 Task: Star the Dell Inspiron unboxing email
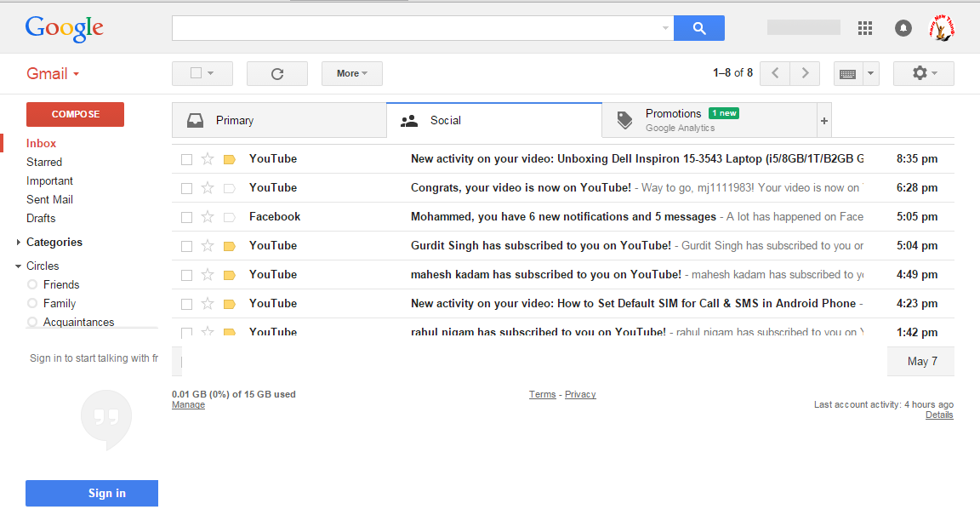click(208, 159)
